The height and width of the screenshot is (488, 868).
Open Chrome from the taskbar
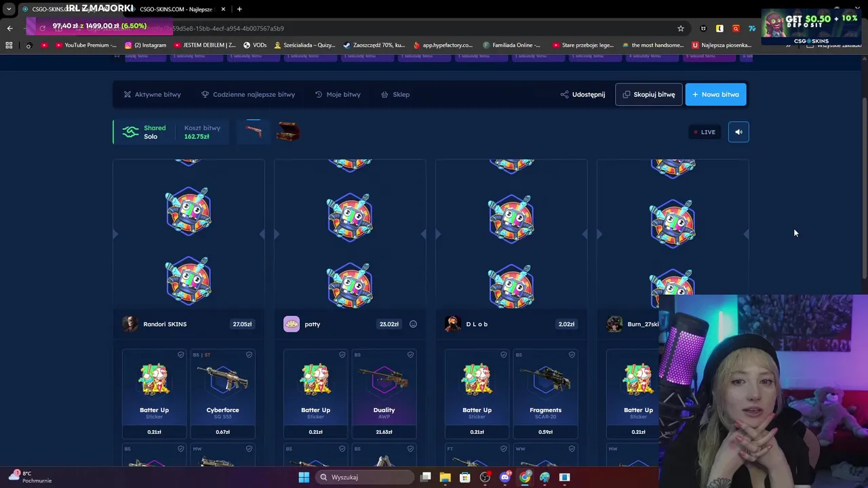pos(525,477)
